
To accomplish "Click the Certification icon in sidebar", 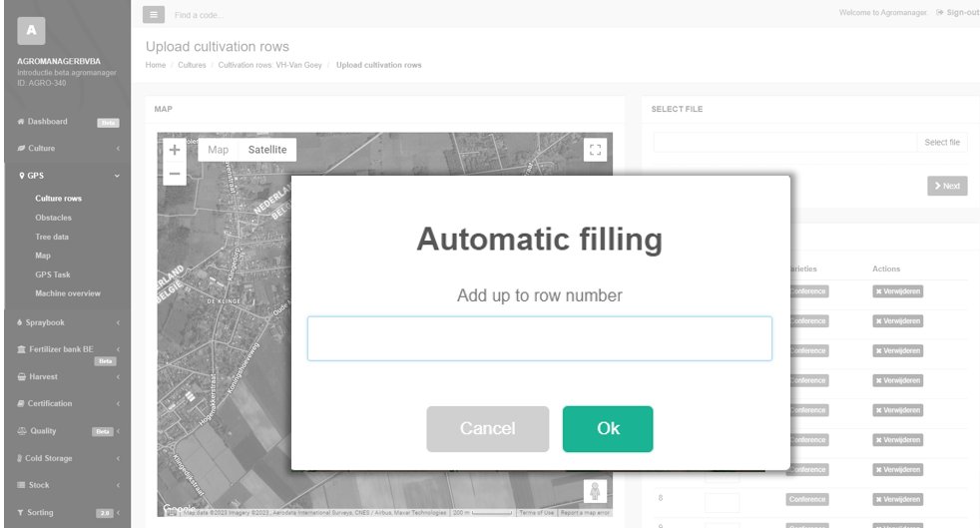I will coord(21,403).
